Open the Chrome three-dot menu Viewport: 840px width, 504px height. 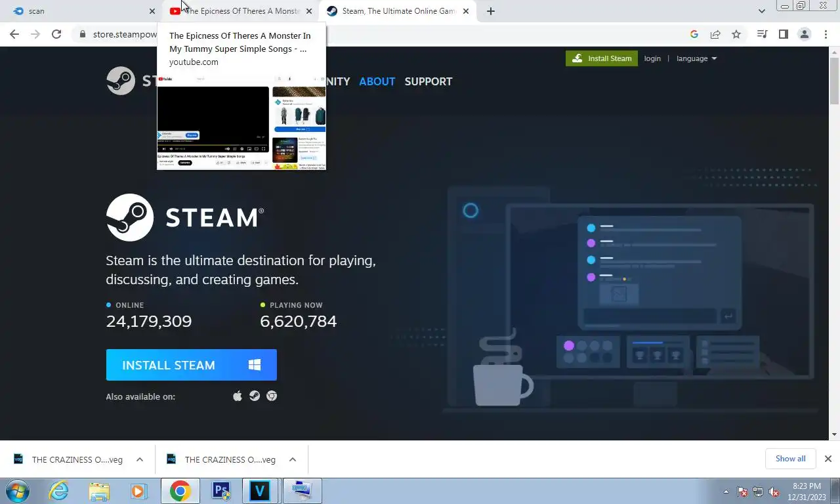pyautogui.click(x=826, y=34)
